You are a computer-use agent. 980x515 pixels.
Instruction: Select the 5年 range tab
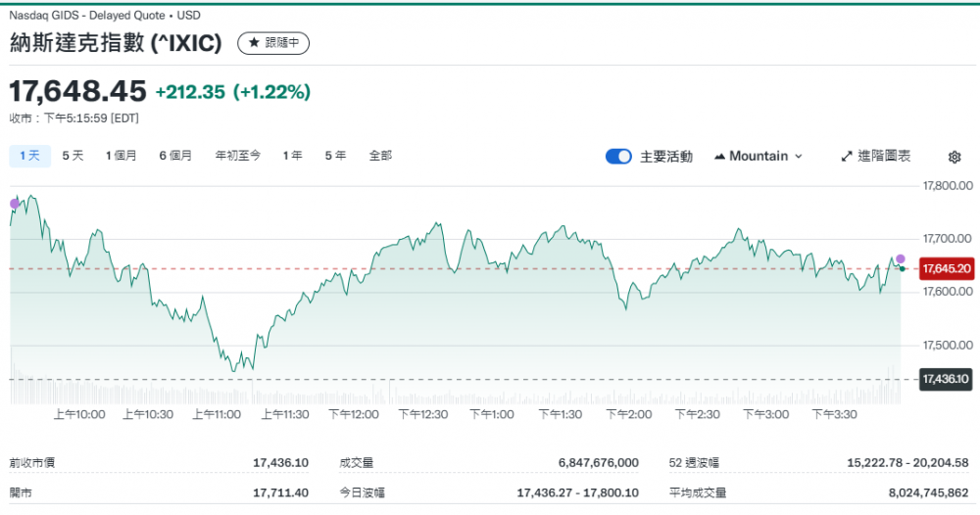coord(335,155)
